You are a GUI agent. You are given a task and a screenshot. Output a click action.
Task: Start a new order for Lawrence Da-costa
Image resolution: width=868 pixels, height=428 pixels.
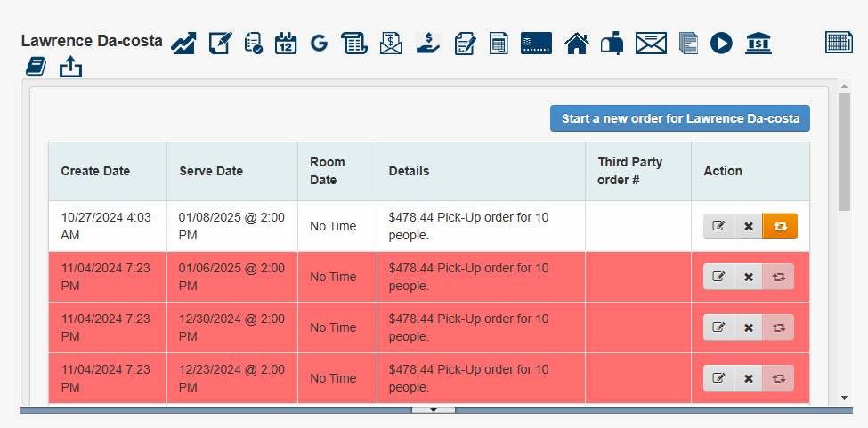point(680,118)
